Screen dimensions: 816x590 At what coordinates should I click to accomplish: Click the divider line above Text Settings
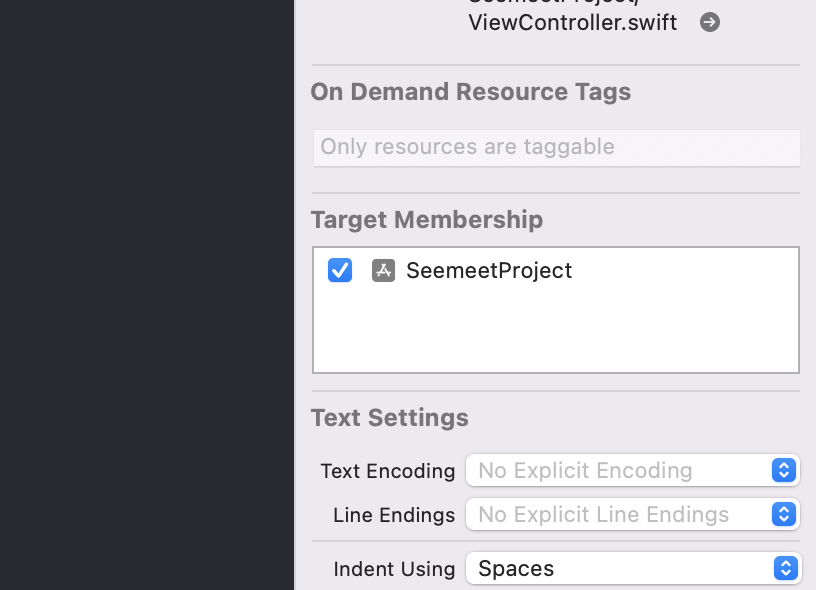(556, 391)
